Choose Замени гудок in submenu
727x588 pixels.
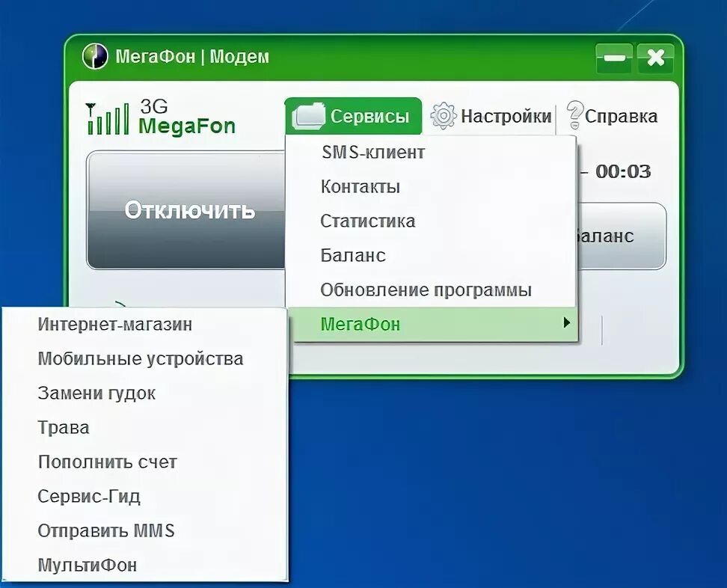click(144, 393)
